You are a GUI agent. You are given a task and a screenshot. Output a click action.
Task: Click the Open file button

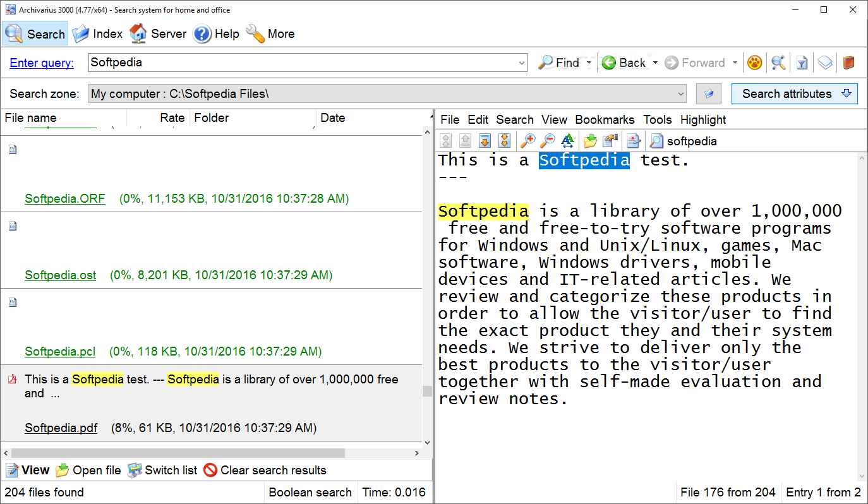click(88, 470)
